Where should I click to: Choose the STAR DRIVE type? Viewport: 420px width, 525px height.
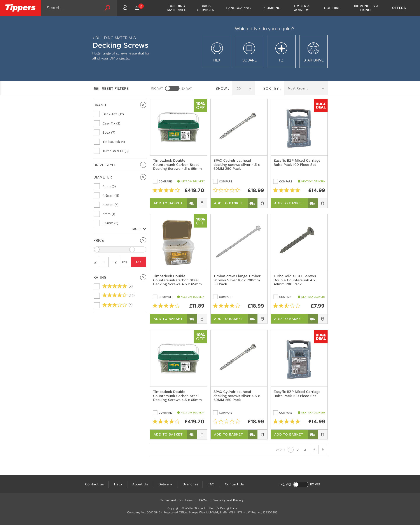pyautogui.click(x=313, y=51)
